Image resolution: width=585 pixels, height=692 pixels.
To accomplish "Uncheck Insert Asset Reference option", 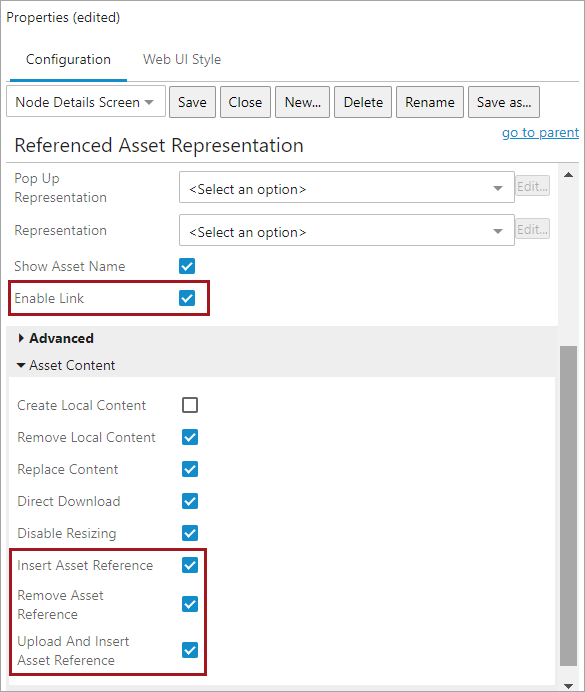I will tap(190, 565).
